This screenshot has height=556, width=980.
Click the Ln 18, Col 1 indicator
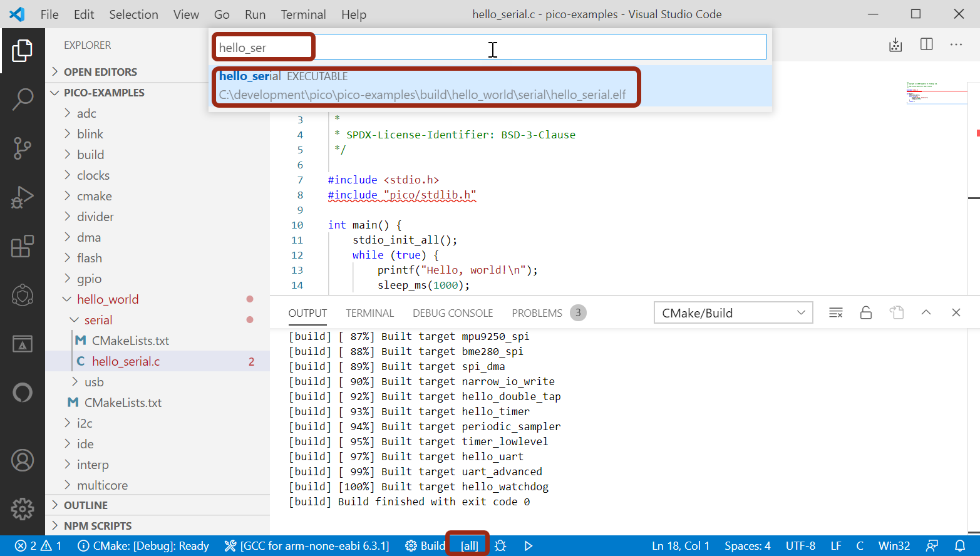coord(681,546)
